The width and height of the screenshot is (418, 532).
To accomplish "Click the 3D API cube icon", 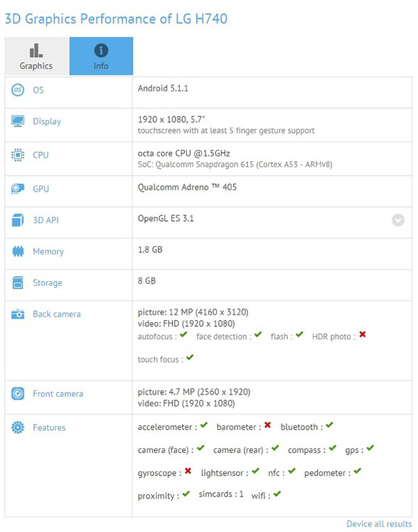I will coord(17,220).
